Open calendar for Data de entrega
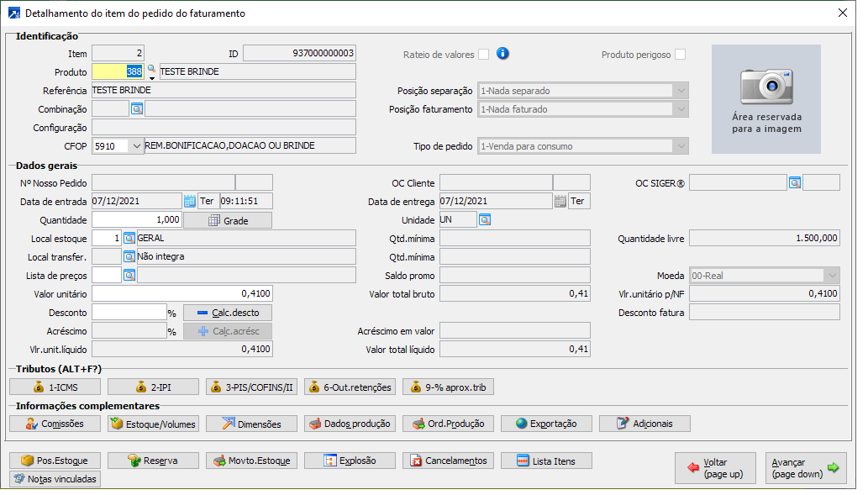The width and height of the screenshot is (868, 495). 560,201
